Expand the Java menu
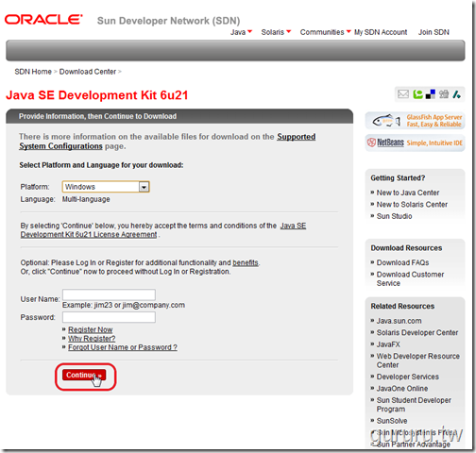This screenshot has height=453, width=476. [241, 32]
